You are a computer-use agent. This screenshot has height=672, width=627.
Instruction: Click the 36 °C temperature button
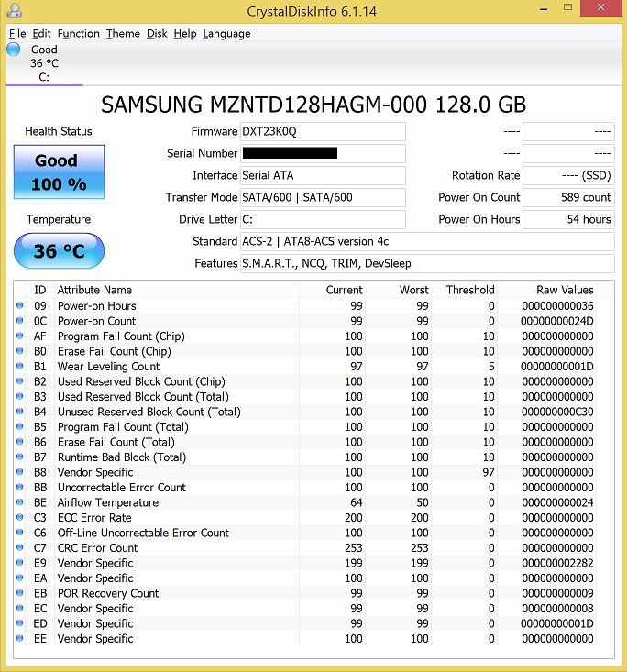tap(60, 250)
